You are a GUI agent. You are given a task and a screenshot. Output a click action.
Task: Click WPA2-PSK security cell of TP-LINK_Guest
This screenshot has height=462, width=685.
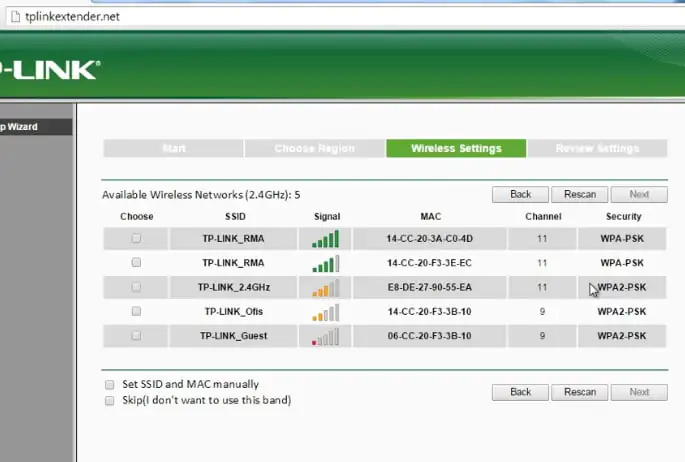coord(622,336)
